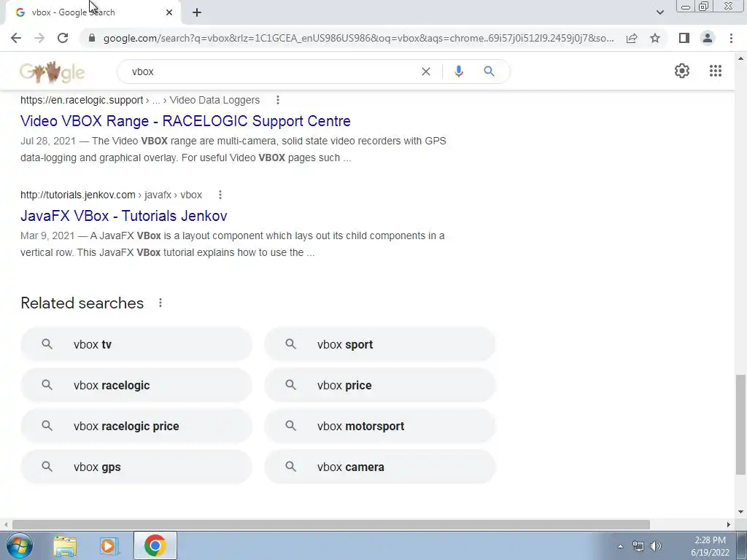The width and height of the screenshot is (747, 560).
Task: Open options for the tutorials.jenkov.com result
Action: pos(220,195)
